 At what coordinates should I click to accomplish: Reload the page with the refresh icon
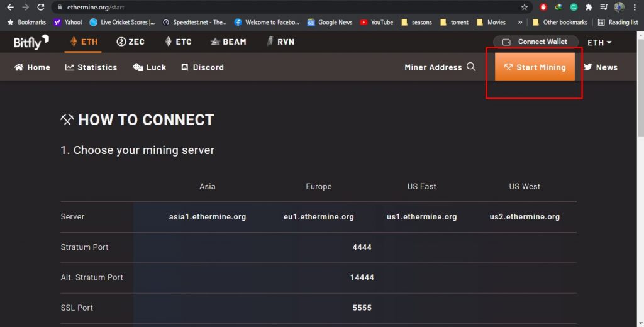[x=40, y=7]
